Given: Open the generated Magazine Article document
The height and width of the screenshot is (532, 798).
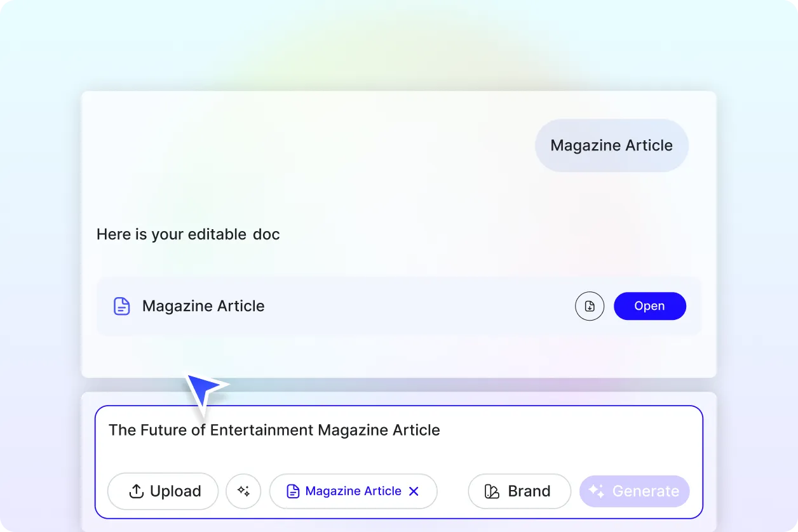Looking at the screenshot, I should point(649,306).
